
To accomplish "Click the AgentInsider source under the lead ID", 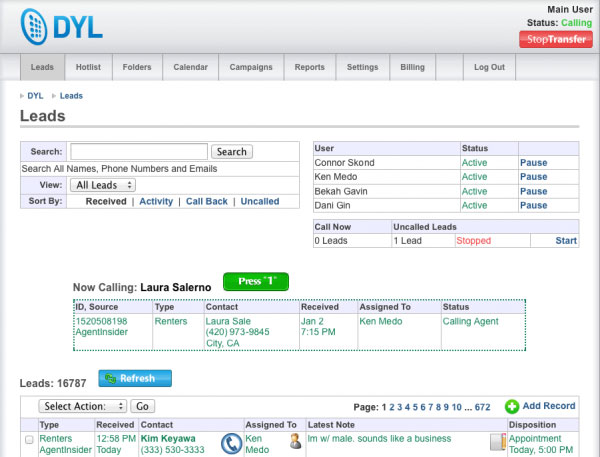I will pyautogui.click(x=101, y=332).
